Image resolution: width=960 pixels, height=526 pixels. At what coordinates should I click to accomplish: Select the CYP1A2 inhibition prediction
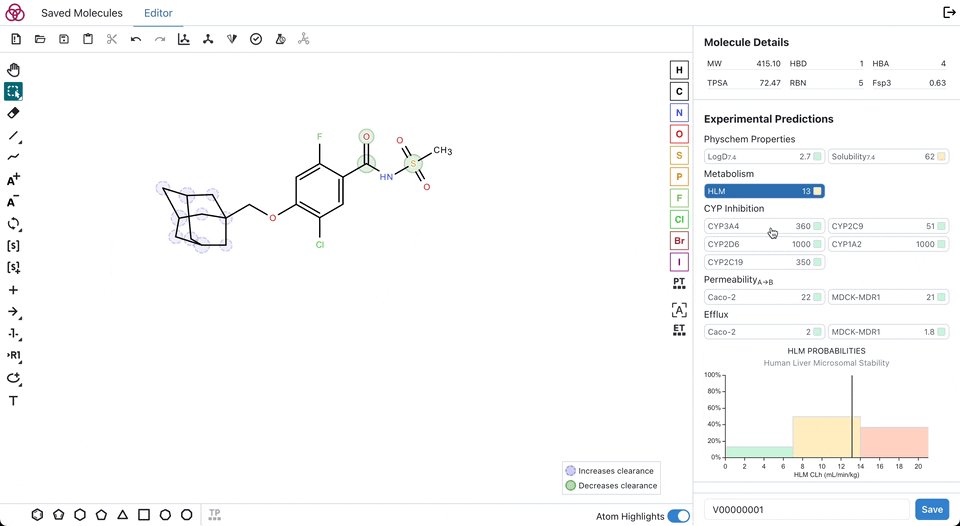point(888,244)
